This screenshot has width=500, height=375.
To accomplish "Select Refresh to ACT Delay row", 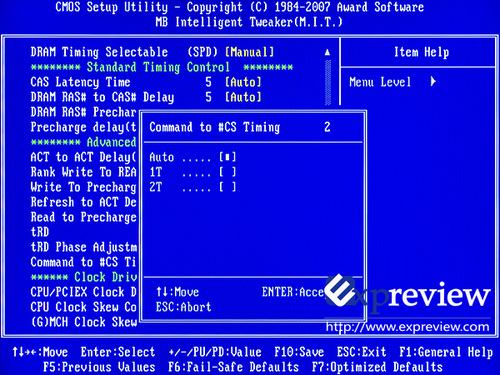I will (x=83, y=202).
